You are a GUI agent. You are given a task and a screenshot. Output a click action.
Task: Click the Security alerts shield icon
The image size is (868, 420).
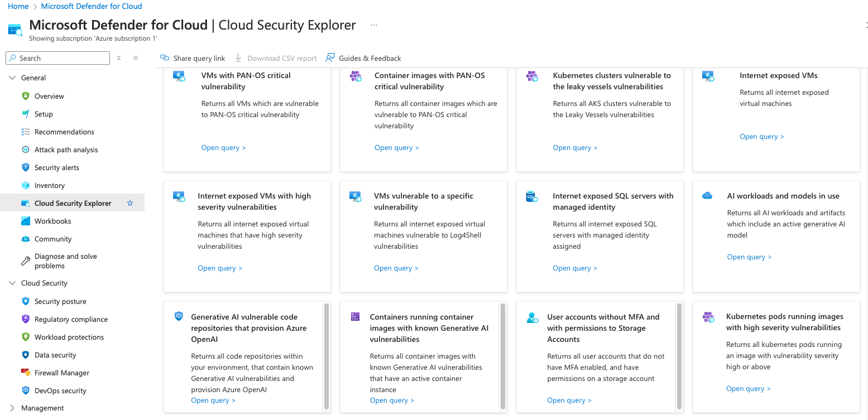click(x=25, y=167)
